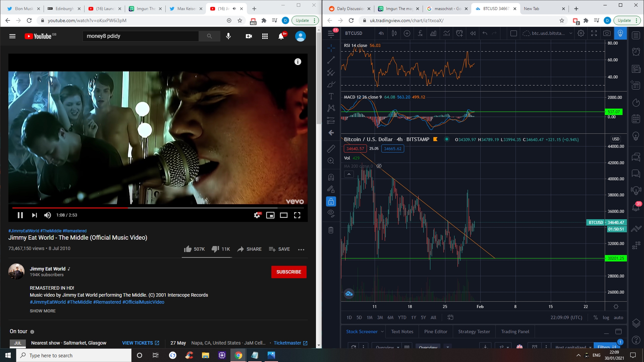644x362 pixels.
Task: Expand Stock Screener menu arrow
Action: click(382, 331)
